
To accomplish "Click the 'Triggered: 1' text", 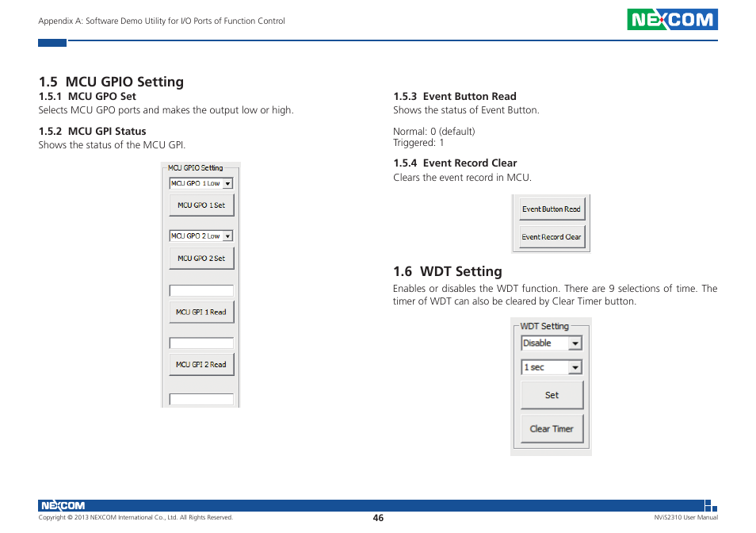I will click(x=418, y=142).
